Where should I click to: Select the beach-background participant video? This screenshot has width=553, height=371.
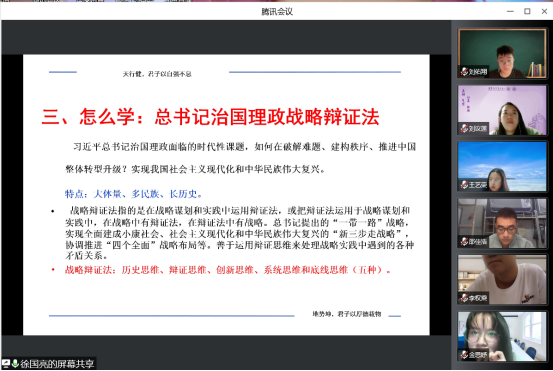click(x=502, y=166)
